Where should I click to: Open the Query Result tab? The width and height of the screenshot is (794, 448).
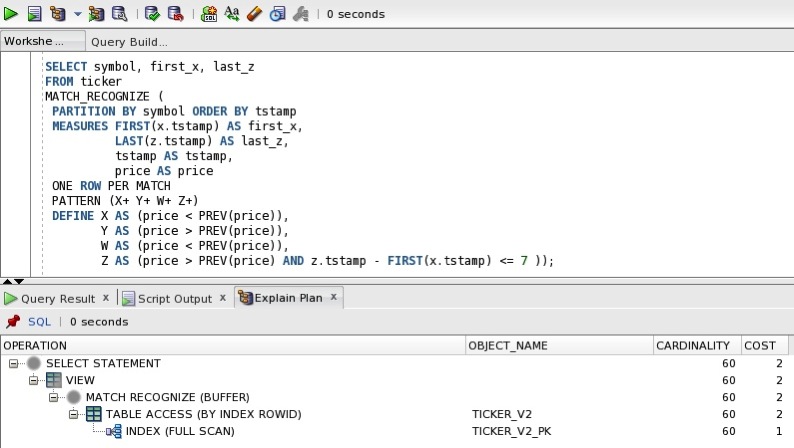coord(58,299)
